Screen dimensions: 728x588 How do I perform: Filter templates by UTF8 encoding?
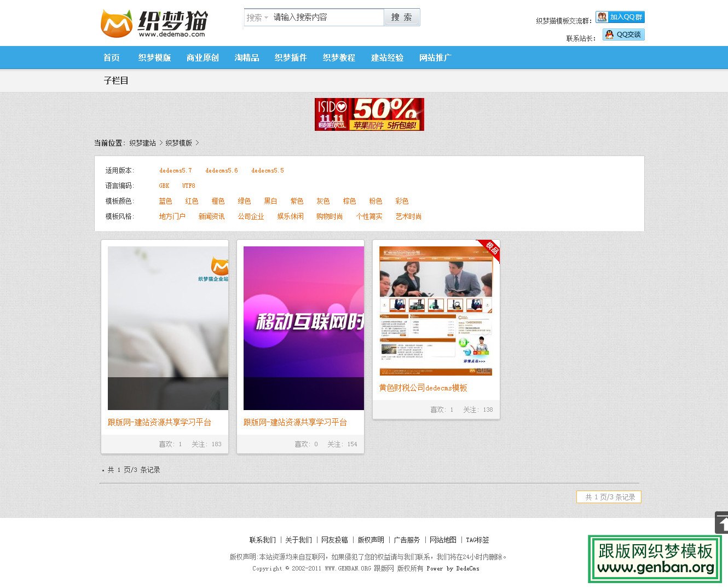click(188, 186)
